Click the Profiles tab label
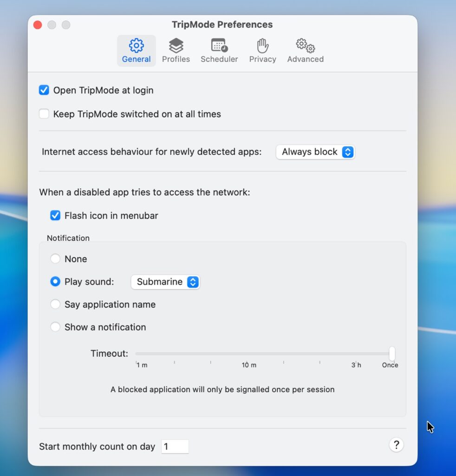The image size is (456, 476). (176, 59)
